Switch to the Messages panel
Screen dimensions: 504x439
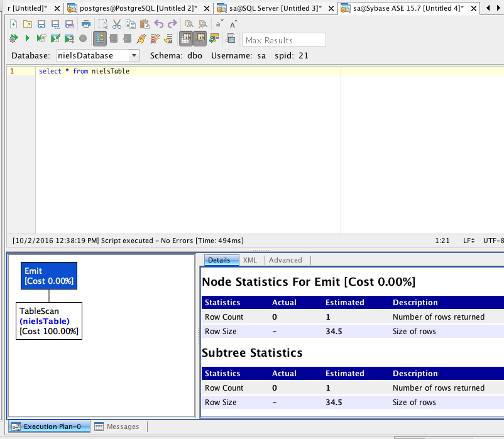[117, 426]
